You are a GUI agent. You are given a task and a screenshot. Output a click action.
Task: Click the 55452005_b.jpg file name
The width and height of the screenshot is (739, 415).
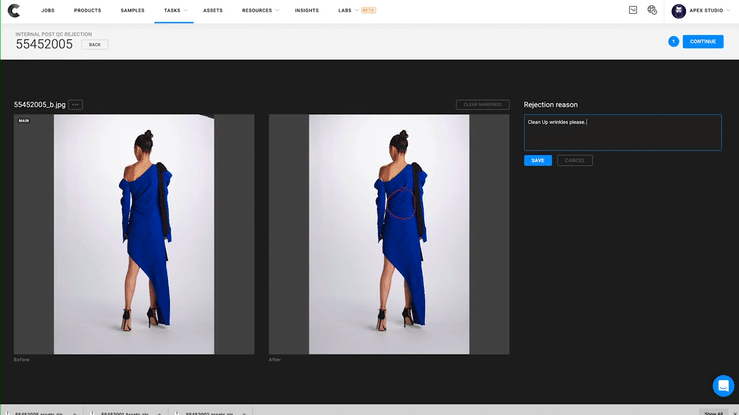coord(40,105)
